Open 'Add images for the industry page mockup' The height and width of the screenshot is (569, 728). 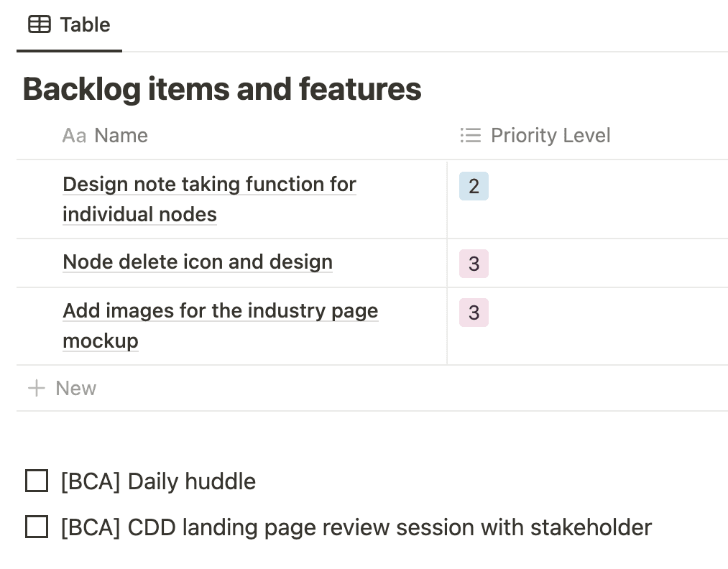[220, 311]
